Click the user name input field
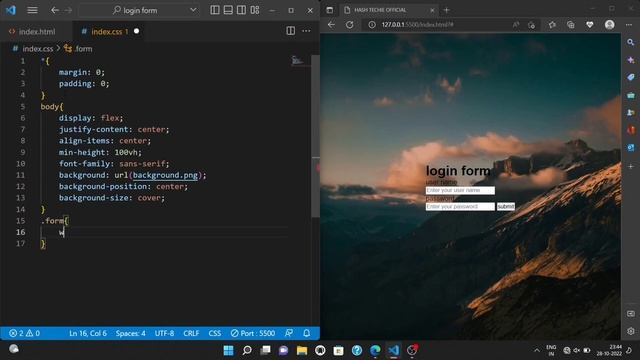This screenshot has height=360, width=640. coord(460,190)
